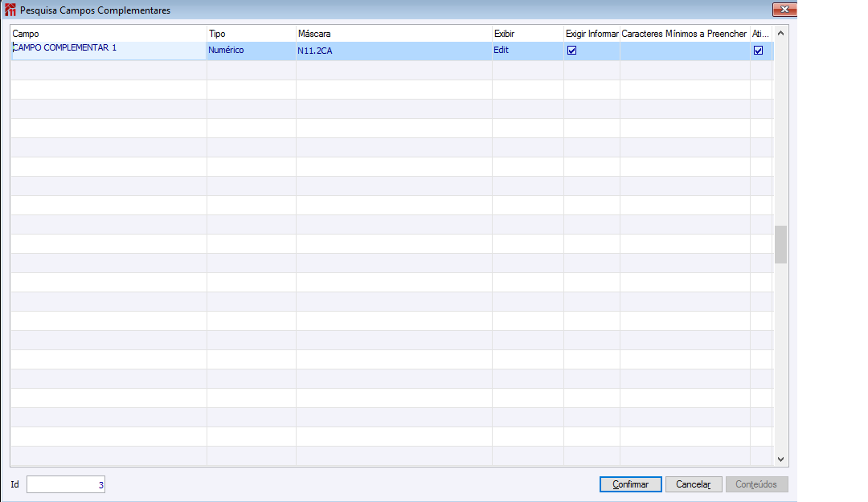Select the CAMPO COMPLEMENTAR 1 cell
The height and width of the screenshot is (502, 868).
[x=109, y=51]
